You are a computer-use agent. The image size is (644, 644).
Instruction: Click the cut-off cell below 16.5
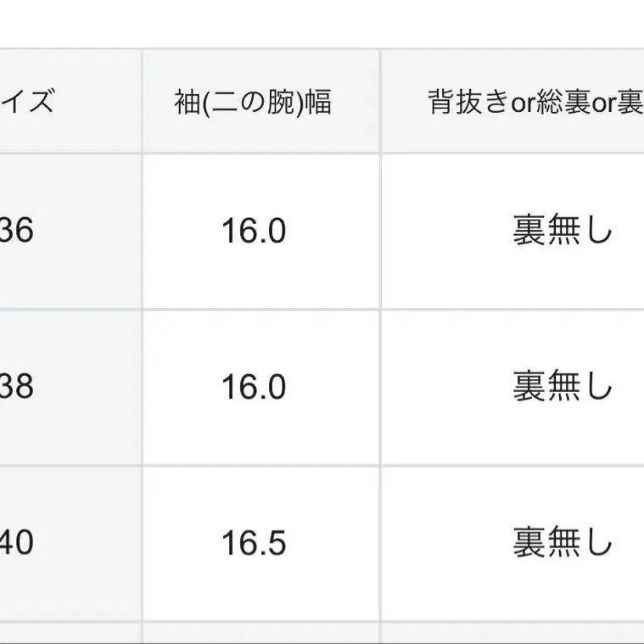coord(260,634)
